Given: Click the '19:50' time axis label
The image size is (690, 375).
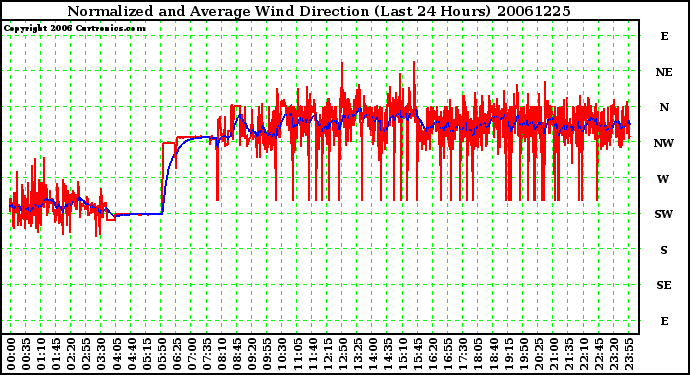Looking at the screenshot, I should 523,354.
